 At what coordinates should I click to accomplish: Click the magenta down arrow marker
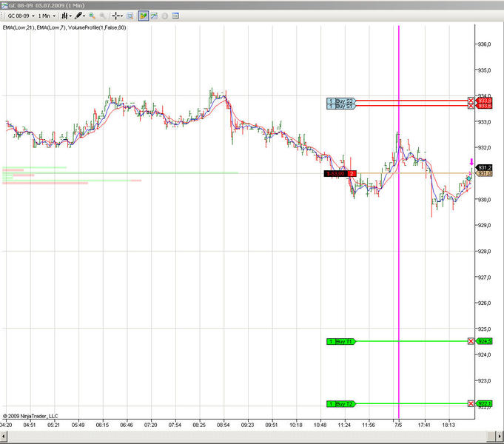point(471,162)
